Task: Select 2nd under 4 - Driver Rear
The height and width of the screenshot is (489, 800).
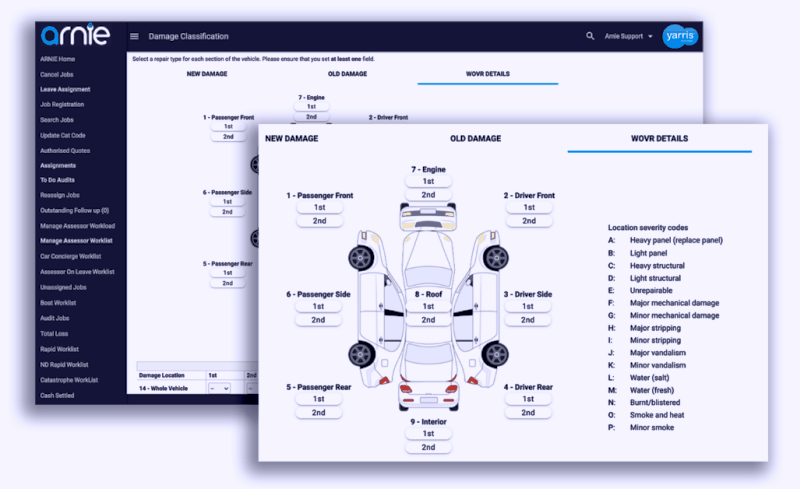Action: click(528, 412)
